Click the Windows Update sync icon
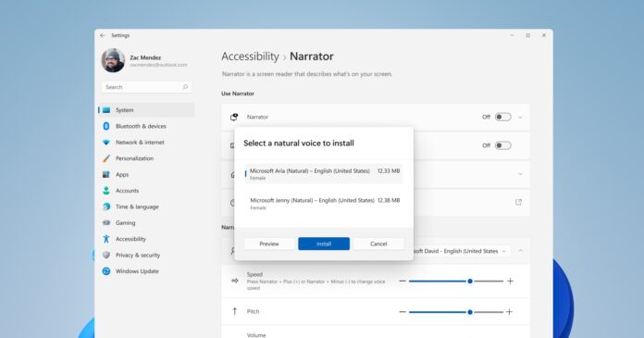Viewport: 644px width, 338px height. tap(106, 271)
